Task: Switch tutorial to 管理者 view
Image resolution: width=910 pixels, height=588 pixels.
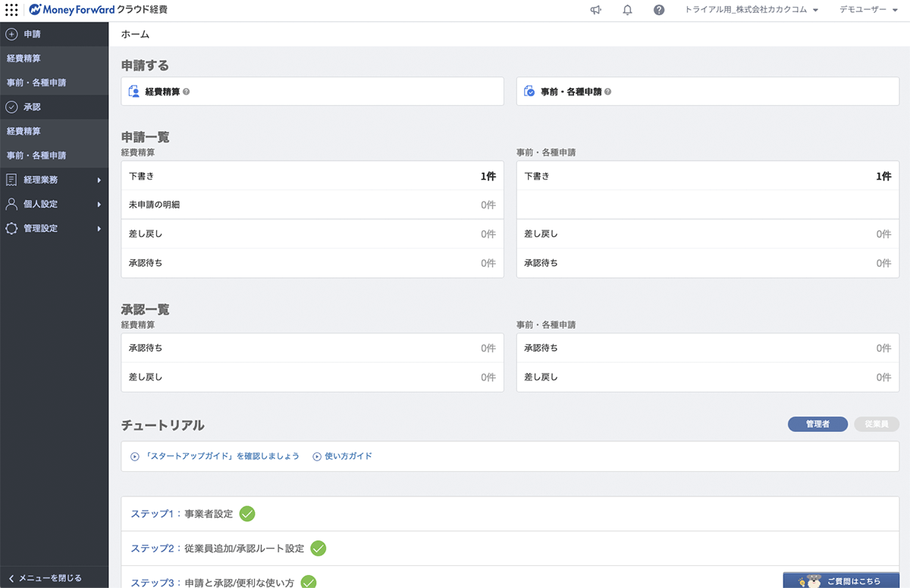Action: 817,424
